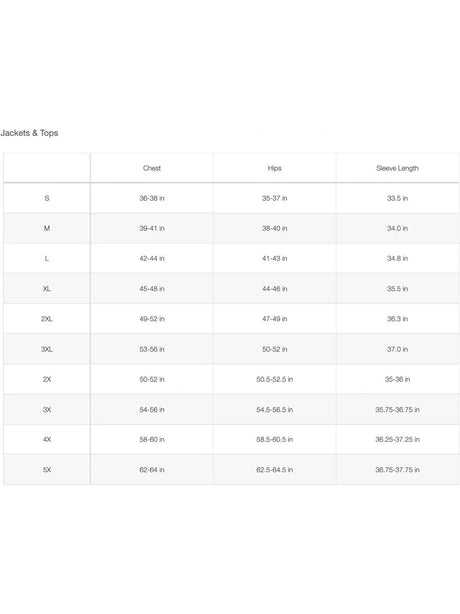Select the Hips column header

point(274,168)
